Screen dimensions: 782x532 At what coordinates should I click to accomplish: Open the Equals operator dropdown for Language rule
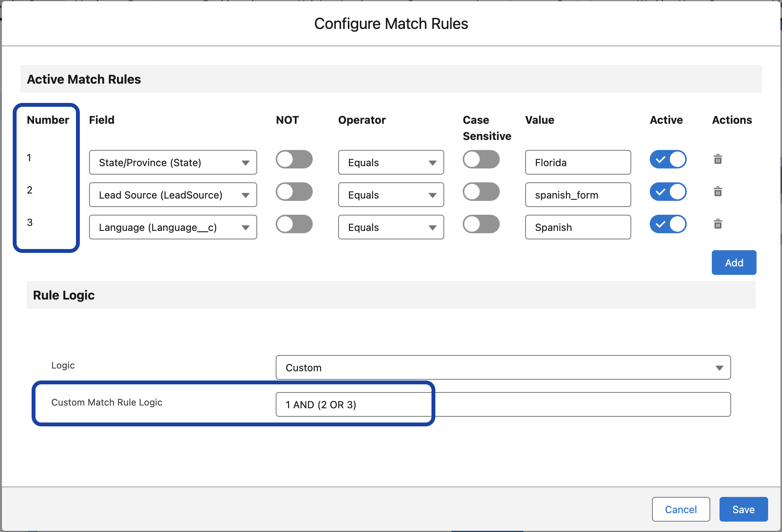tap(391, 227)
